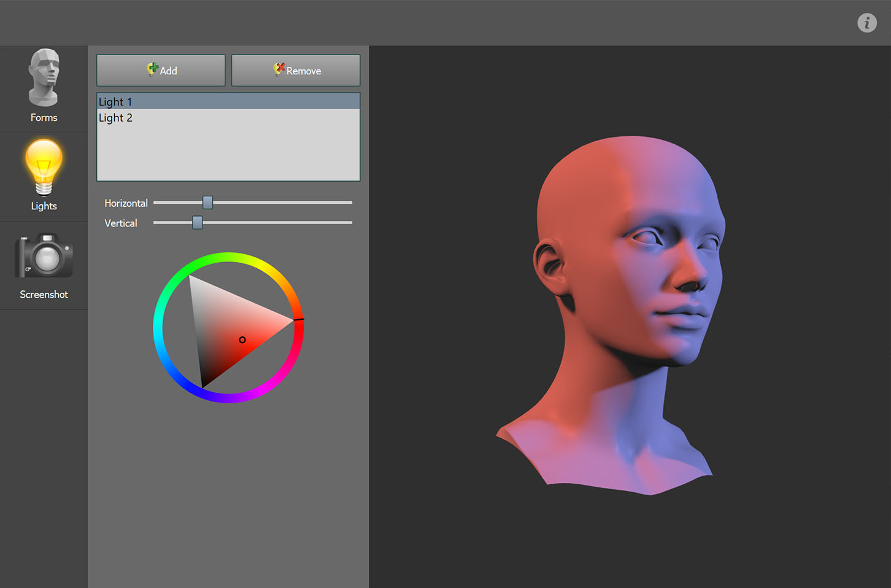Pick the black corner of color triangle
This screenshot has width=891, height=588.
[203, 385]
